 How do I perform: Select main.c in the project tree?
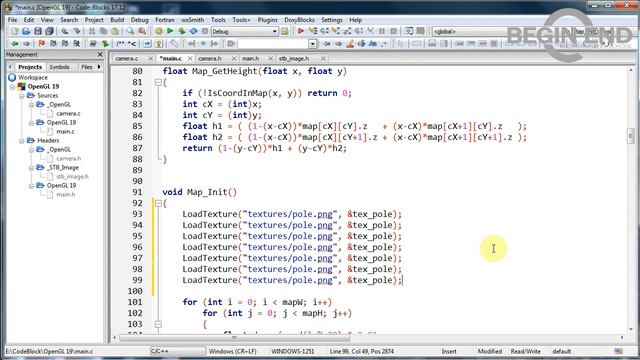[x=65, y=131]
